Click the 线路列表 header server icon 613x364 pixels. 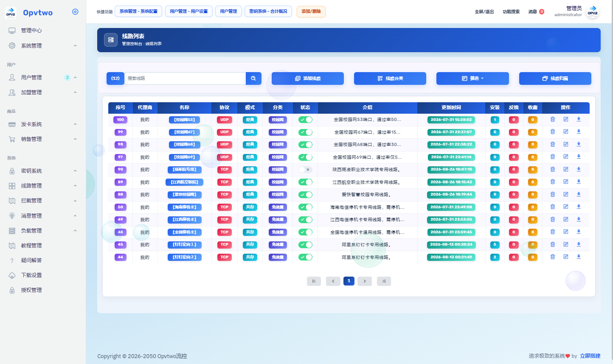111,40
